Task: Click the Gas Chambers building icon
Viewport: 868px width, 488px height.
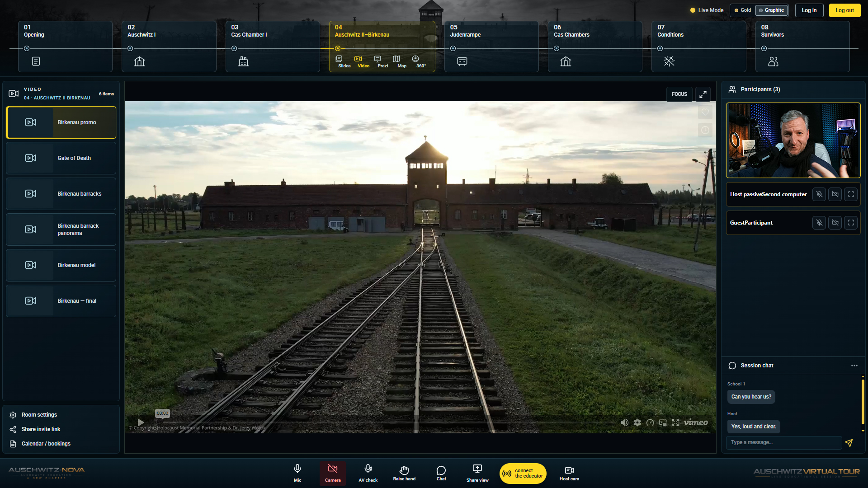Action: (x=566, y=61)
